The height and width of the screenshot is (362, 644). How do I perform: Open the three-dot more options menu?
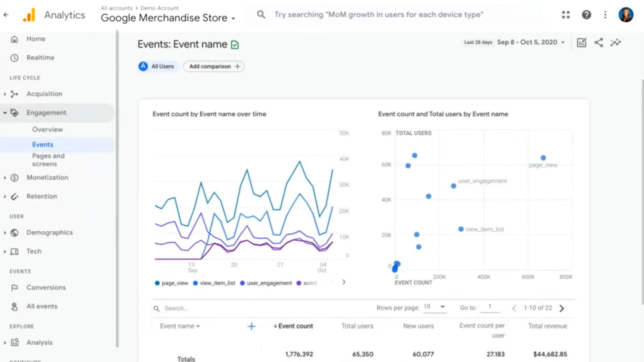tap(605, 15)
